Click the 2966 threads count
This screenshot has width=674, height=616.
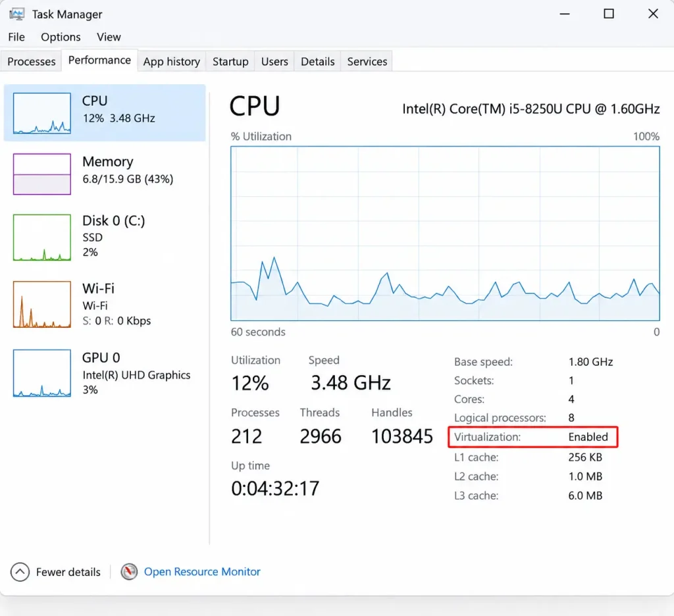[x=321, y=436]
